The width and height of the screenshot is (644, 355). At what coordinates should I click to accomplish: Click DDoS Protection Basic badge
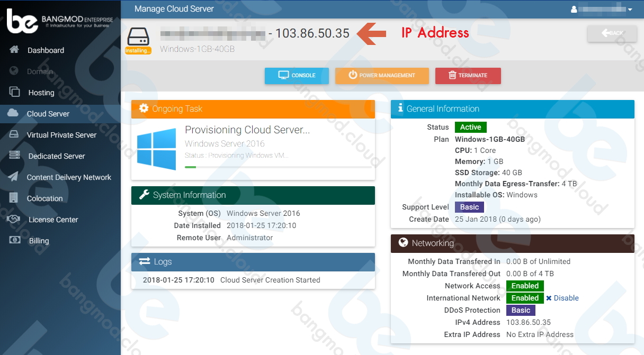point(521,310)
